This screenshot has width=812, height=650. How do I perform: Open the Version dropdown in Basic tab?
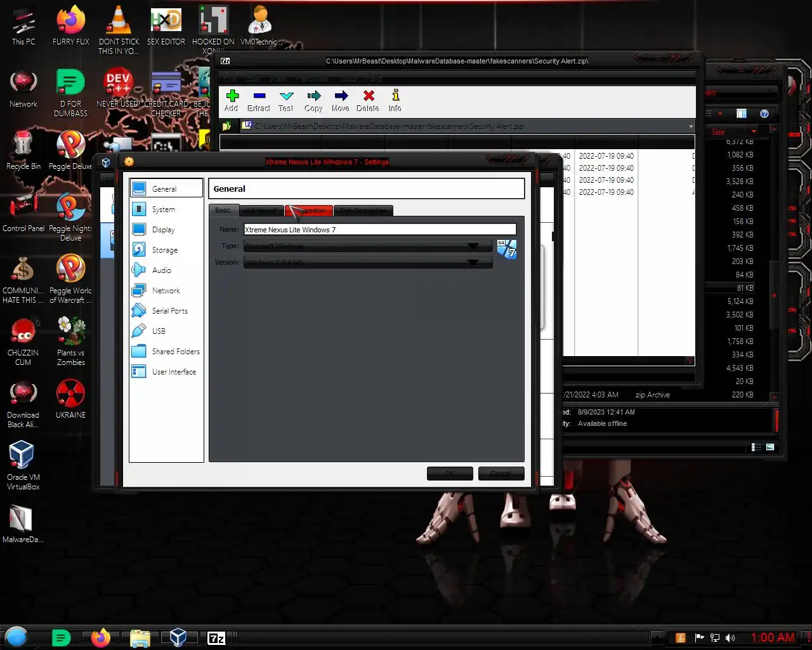tap(368, 262)
